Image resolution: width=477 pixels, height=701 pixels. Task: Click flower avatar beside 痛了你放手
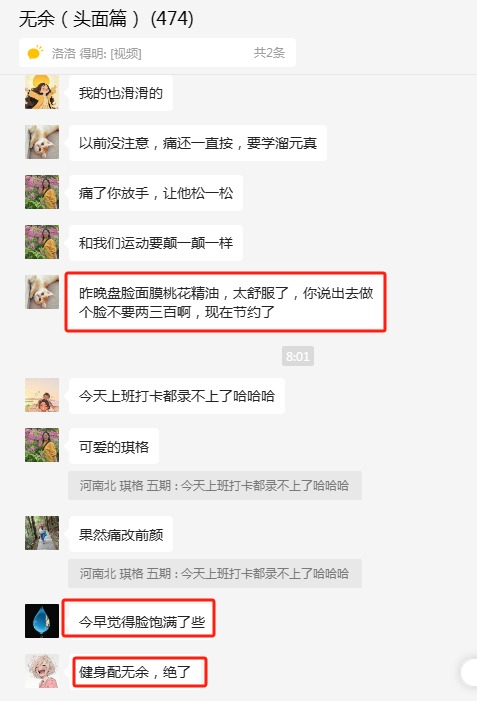(42, 192)
